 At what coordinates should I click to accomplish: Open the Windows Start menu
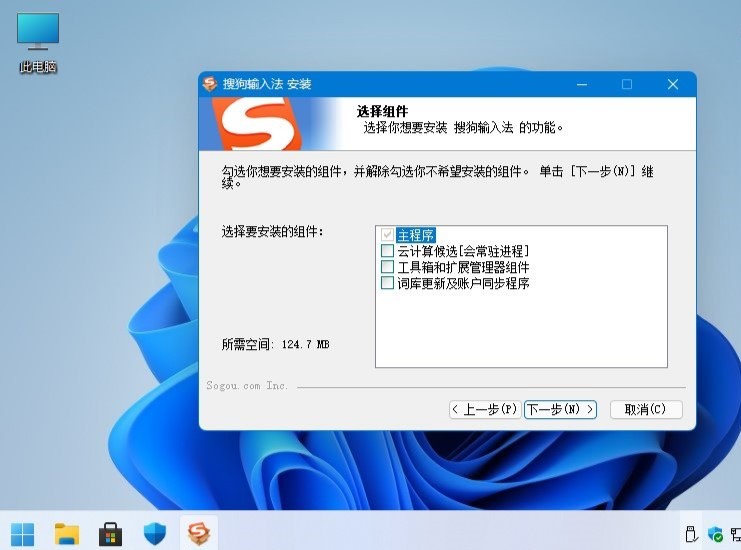(x=22, y=533)
